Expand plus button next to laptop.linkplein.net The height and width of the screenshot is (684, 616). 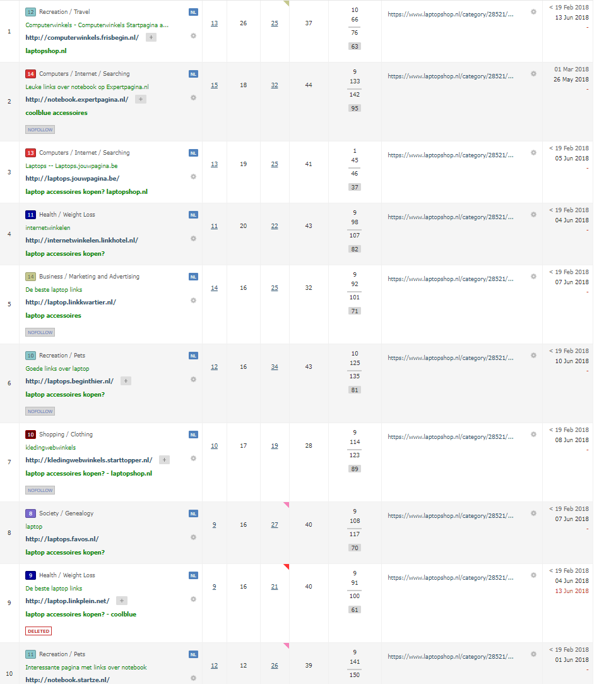click(x=122, y=601)
